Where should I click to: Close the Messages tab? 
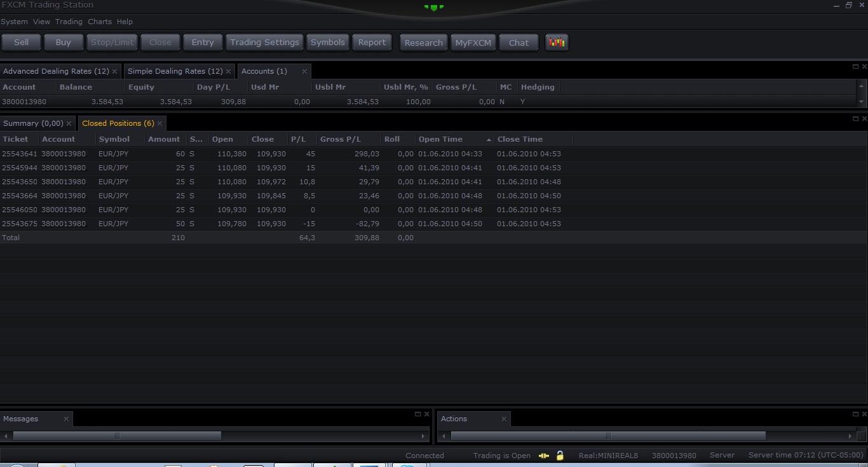[66, 419]
